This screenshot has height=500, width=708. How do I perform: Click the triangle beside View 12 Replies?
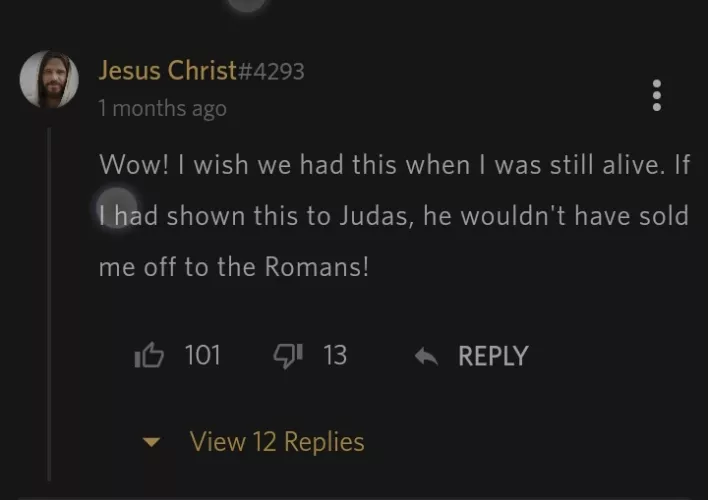point(153,442)
